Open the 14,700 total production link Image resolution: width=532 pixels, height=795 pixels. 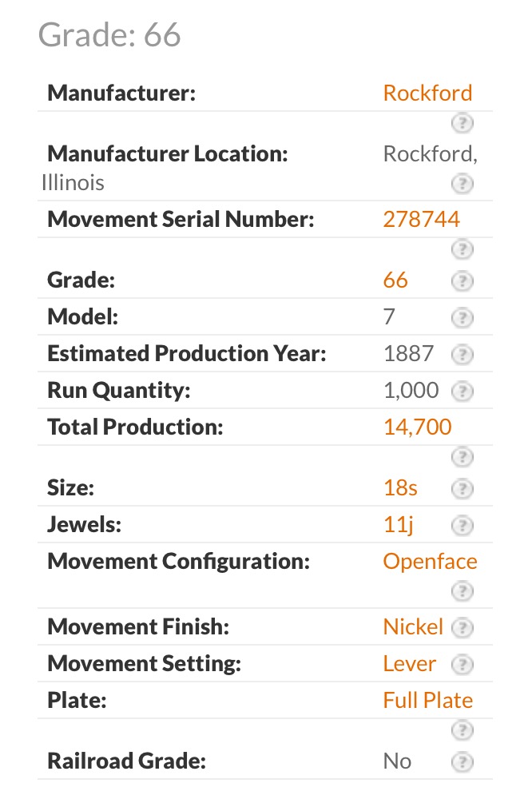(417, 427)
